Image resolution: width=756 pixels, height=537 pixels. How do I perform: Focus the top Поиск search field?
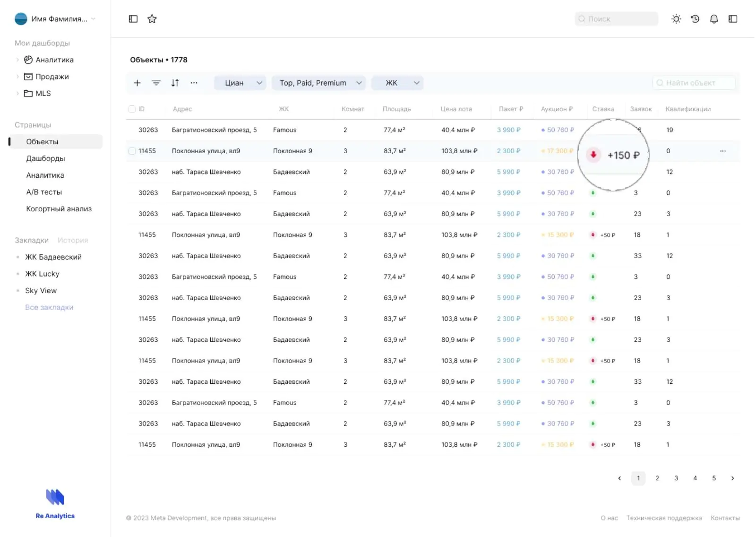coord(616,19)
